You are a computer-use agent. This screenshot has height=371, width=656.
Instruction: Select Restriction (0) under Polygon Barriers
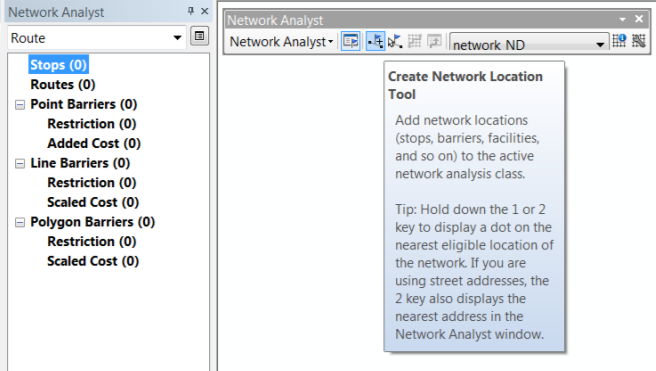point(92,242)
